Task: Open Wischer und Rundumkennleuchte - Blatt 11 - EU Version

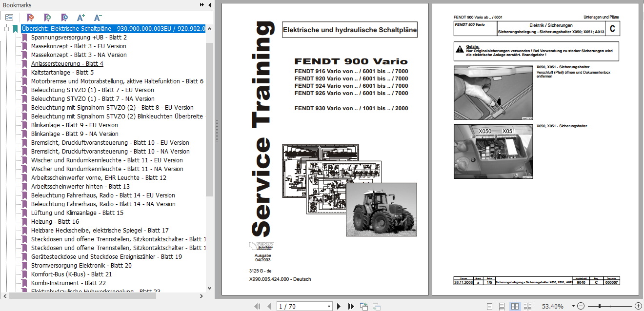Action: [107, 160]
